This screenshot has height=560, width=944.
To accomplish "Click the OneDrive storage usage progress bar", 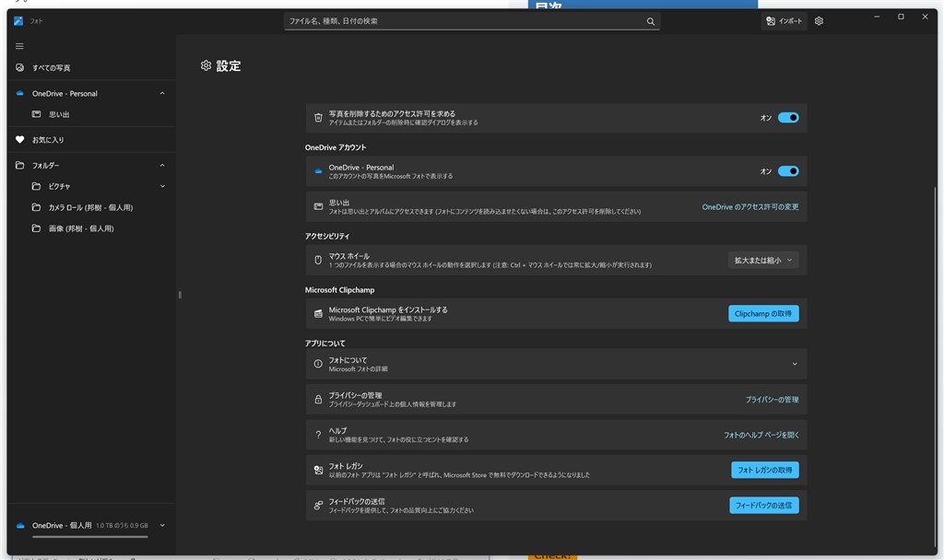I will (x=89, y=536).
